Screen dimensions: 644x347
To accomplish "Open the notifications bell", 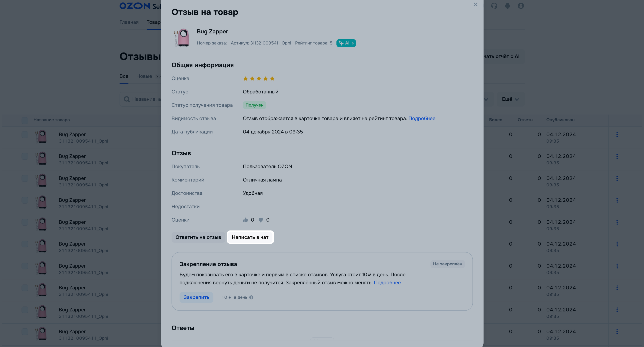I will click(x=507, y=6).
